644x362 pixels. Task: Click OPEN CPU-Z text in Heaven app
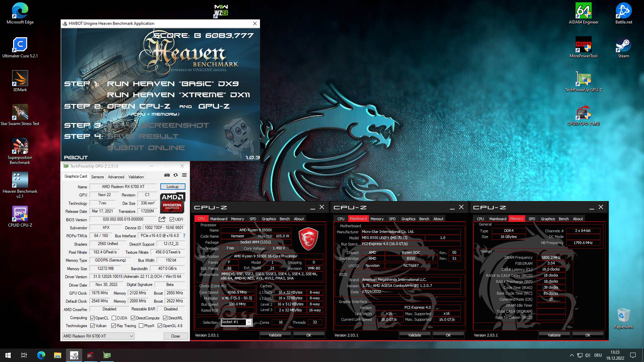[138, 106]
